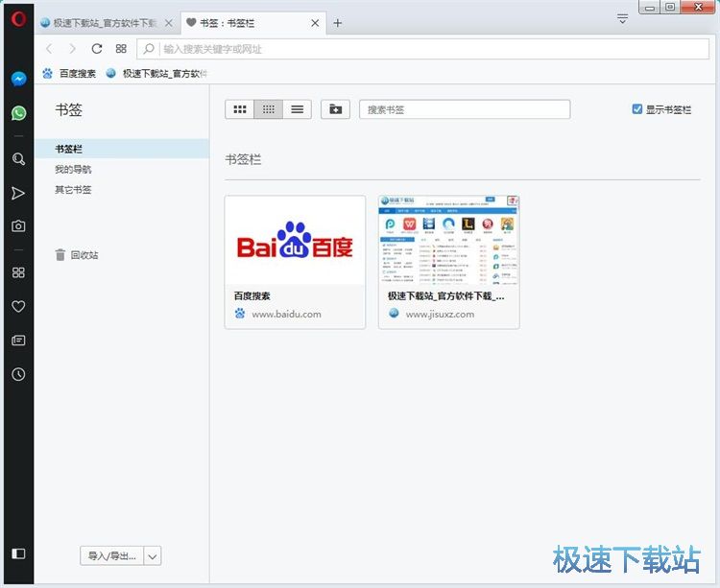Open bookmarks heart icon in sidebar
This screenshot has width=720, height=588.
[x=18, y=306]
